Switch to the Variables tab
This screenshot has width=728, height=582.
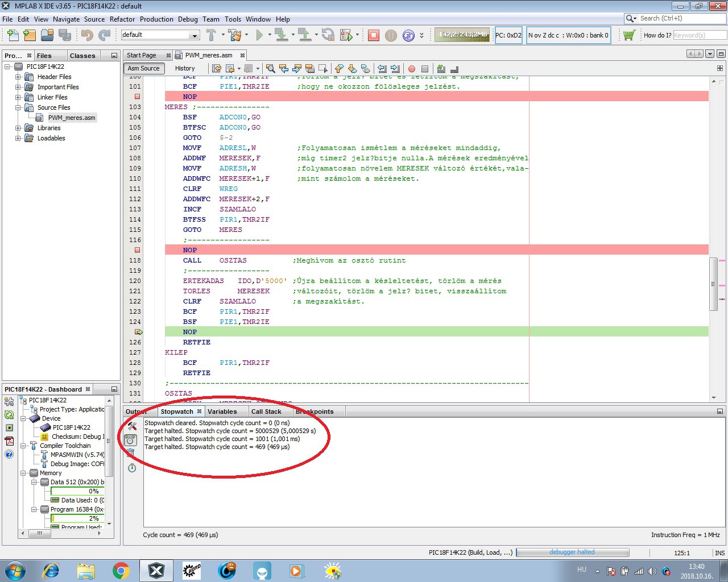(x=222, y=411)
